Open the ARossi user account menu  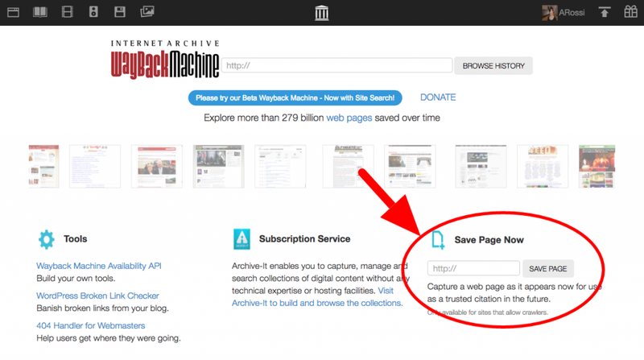click(564, 12)
